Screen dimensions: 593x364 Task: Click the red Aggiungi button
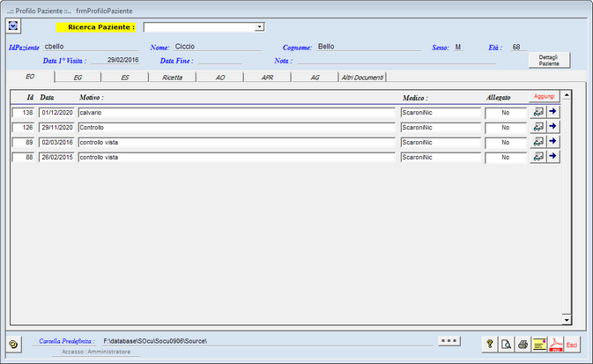pos(544,95)
